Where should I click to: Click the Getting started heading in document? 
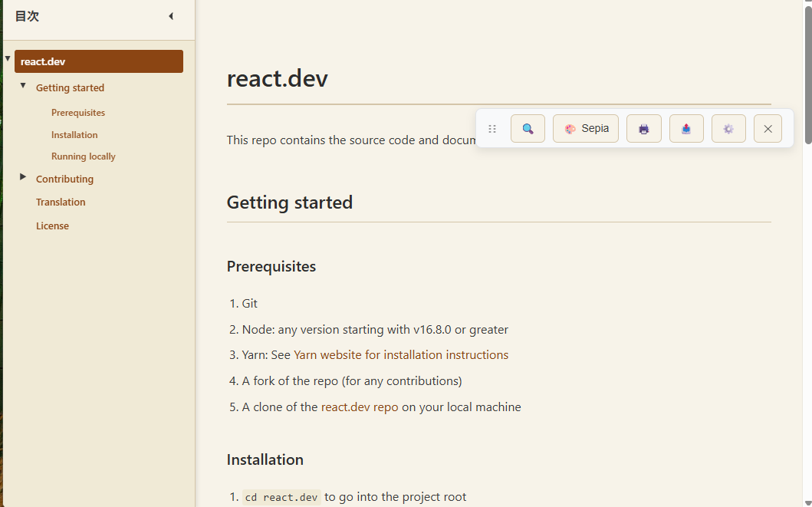(290, 202)
